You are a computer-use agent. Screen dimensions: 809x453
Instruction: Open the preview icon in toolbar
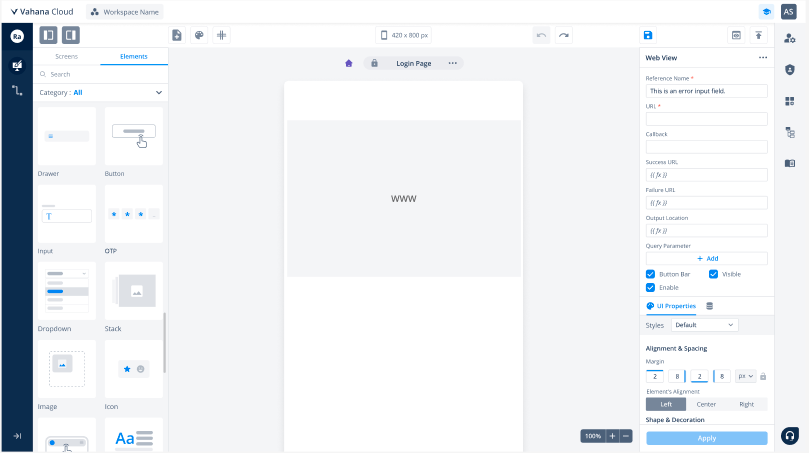[736, 35]
